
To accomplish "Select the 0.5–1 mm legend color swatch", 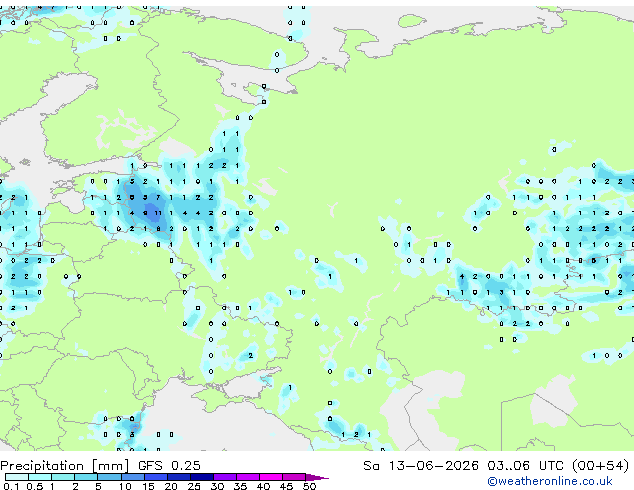I will (x=40, y=477).
